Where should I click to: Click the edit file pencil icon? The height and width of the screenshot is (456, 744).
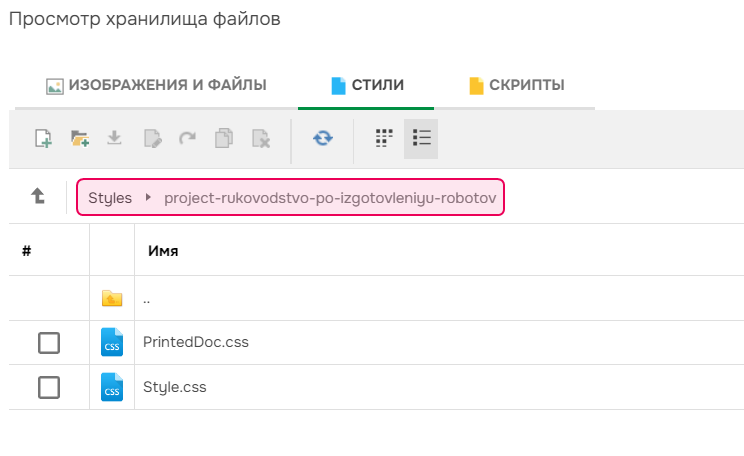point(152,139)
